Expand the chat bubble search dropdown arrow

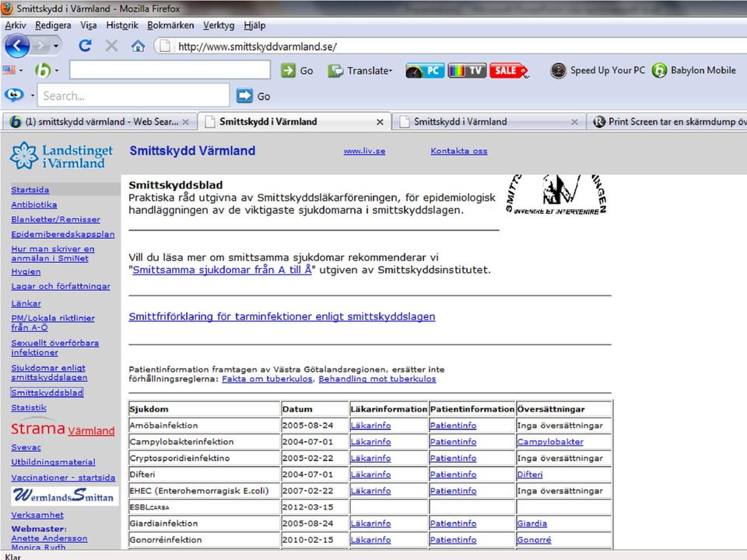point(33,95)
